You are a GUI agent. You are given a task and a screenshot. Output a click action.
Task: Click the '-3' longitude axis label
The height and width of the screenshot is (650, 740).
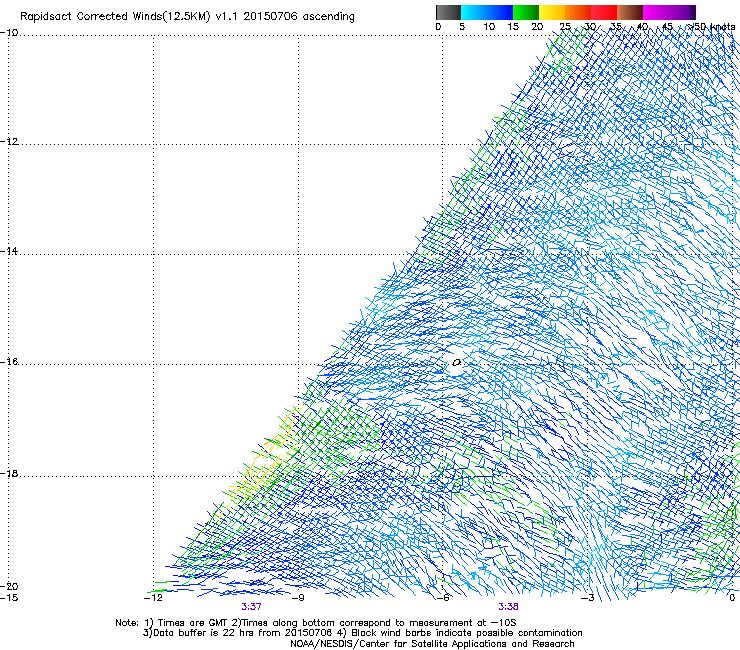(587, 598)
